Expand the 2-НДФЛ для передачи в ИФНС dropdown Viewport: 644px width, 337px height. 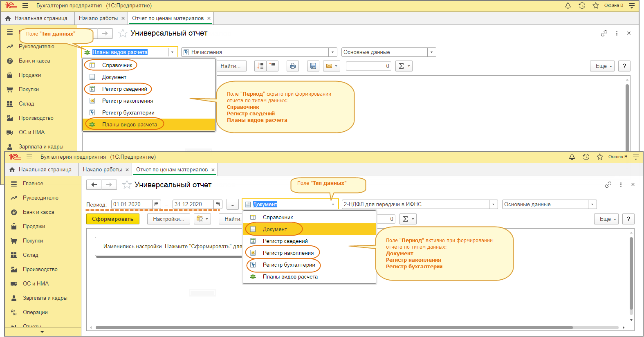pos(494,204)
